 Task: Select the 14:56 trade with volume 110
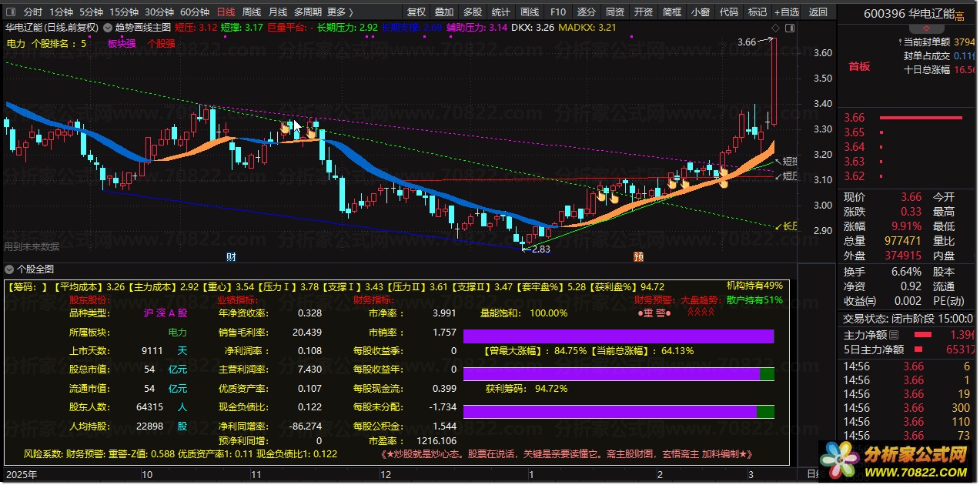tap(907, 422)
